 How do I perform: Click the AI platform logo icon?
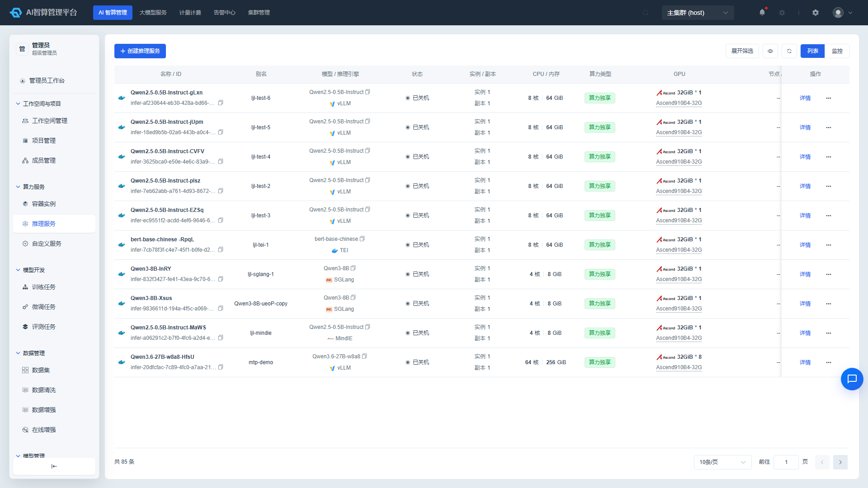click(16, 13)
